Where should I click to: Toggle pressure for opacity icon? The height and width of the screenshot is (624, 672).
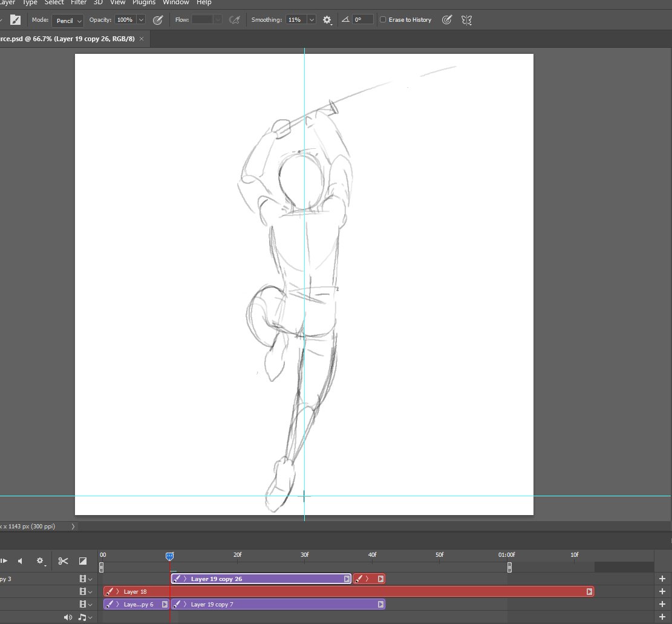158,20
